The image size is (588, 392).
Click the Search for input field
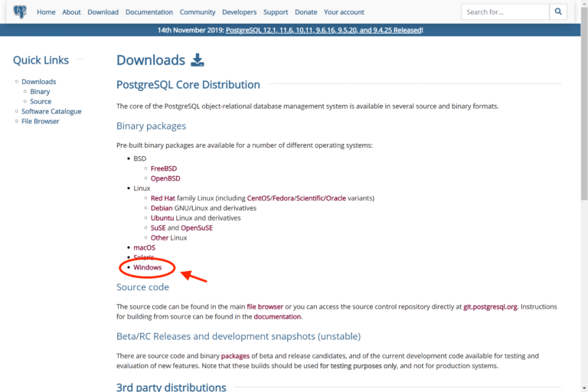pyautogui.click(x=505, y=12)
